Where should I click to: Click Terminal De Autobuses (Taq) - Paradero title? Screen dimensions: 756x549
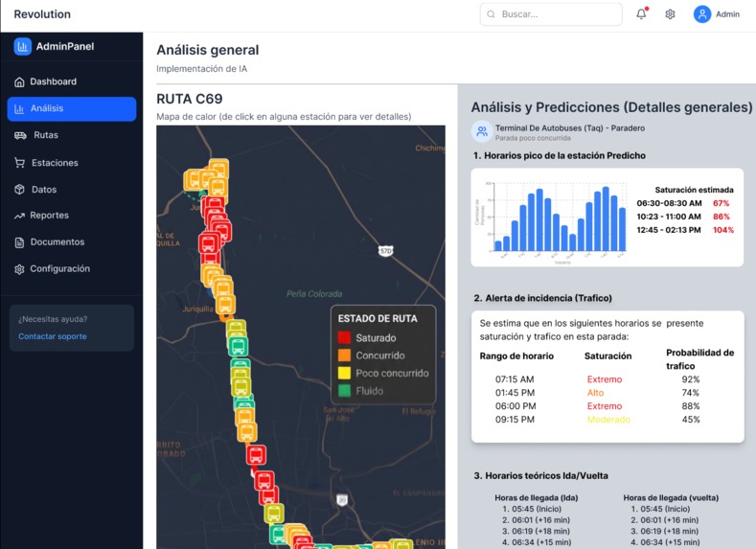point(570,128)
